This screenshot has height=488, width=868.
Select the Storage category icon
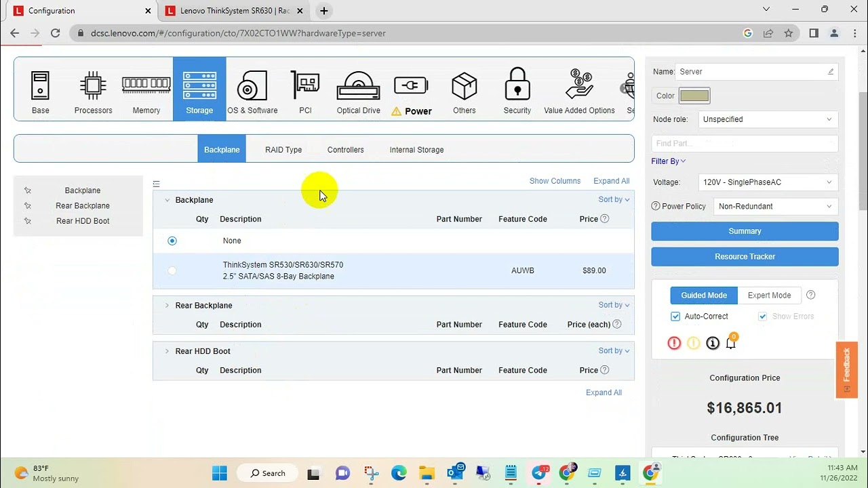[x=199, y=89]
